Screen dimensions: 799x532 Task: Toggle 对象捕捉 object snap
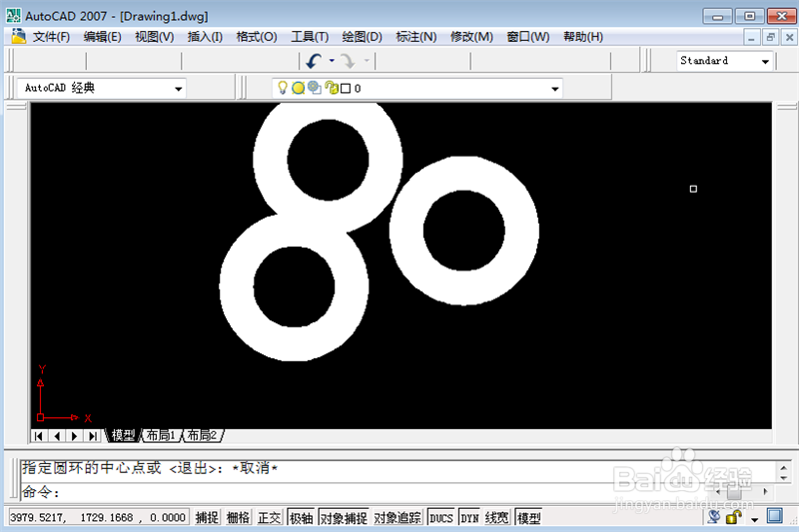point(344,518)
